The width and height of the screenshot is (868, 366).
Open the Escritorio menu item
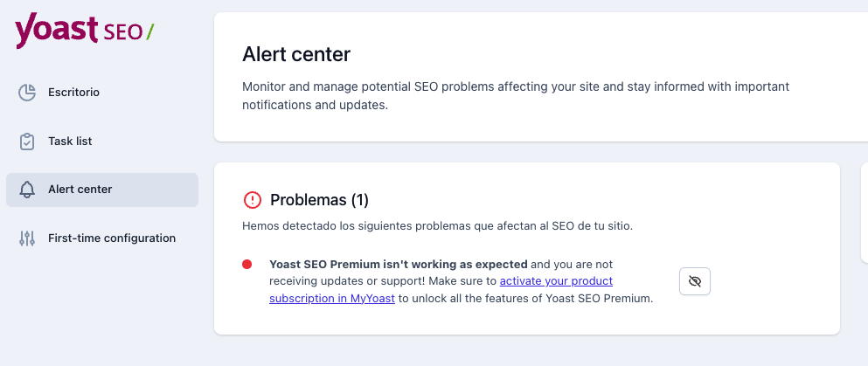73,92
